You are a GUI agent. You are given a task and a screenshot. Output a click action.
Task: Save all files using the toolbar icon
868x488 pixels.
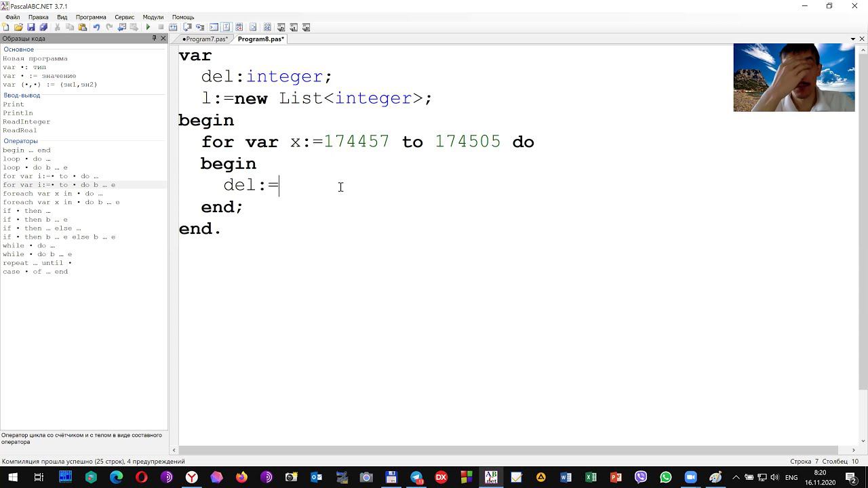(43, 27)
